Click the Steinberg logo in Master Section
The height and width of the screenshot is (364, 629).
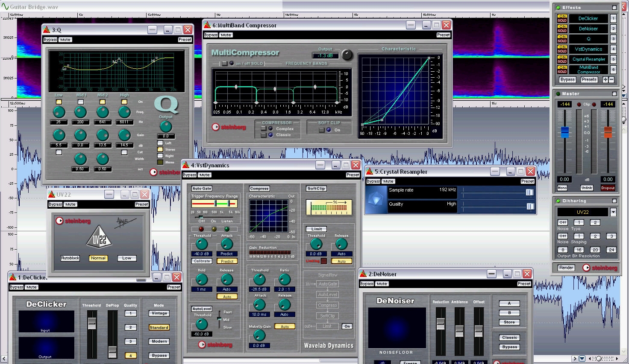click(x=601, y=268)
